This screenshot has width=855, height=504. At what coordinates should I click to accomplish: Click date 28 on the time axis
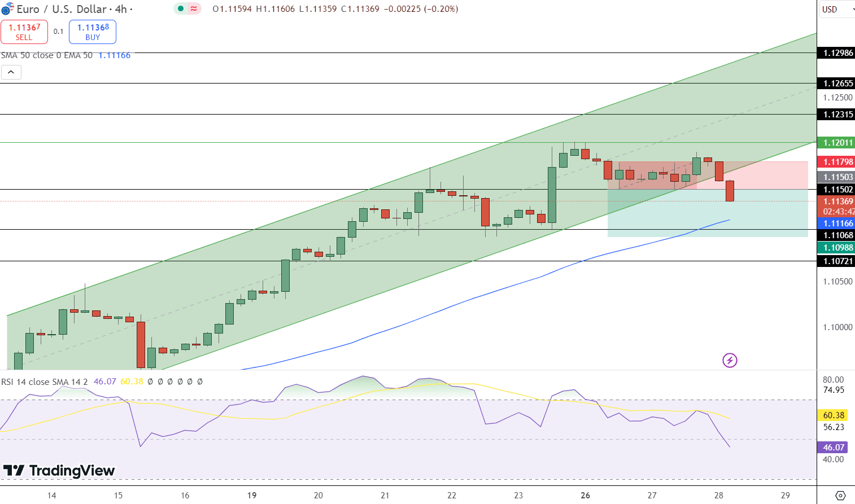718,496
